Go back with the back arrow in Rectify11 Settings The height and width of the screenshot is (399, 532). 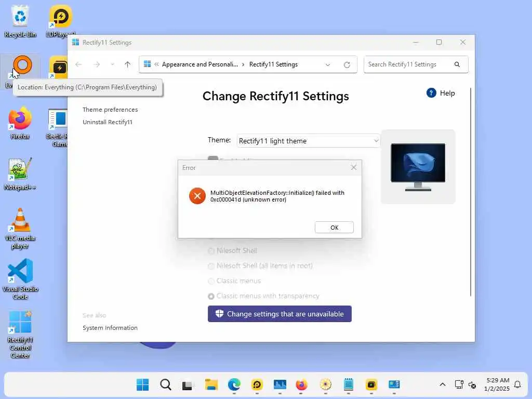[x=78, y=64]
